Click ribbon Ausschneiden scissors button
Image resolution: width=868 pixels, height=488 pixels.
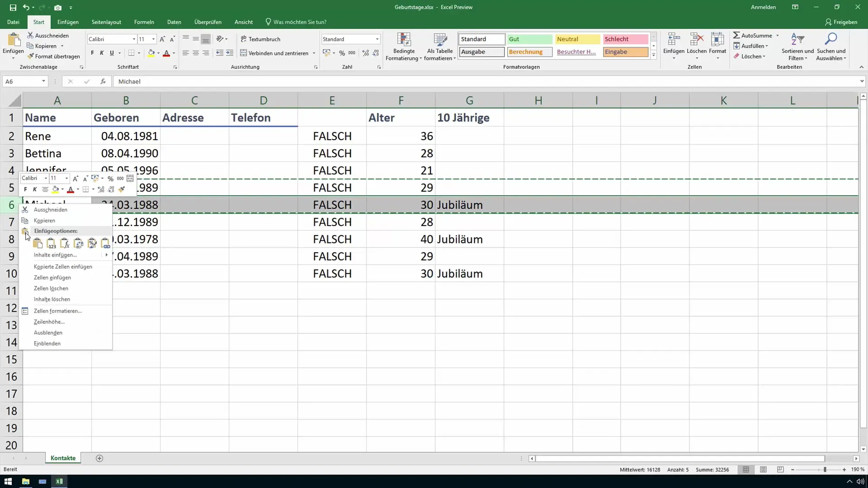[x=48, y=35]
